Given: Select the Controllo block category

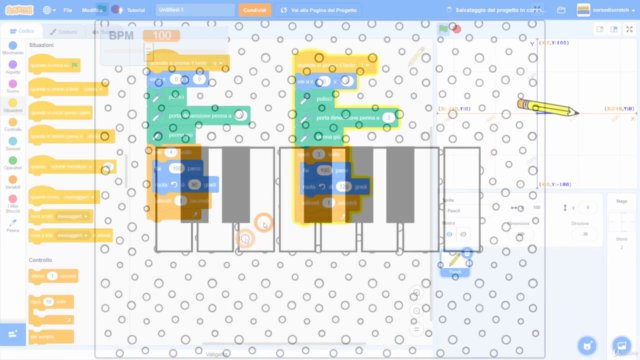Looking at the screenshot, I should coord(13,125).
